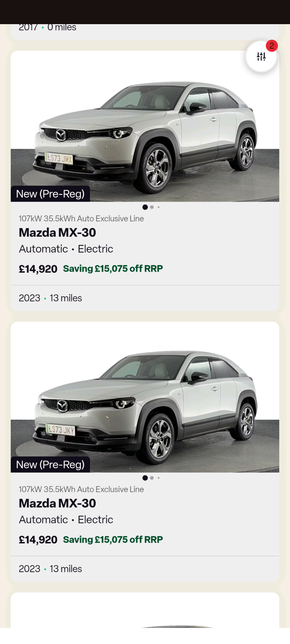Click 107kW 35.5kWh Auto Exclusive Line on lower listing
Screen dimensions: 290x644
81,489
